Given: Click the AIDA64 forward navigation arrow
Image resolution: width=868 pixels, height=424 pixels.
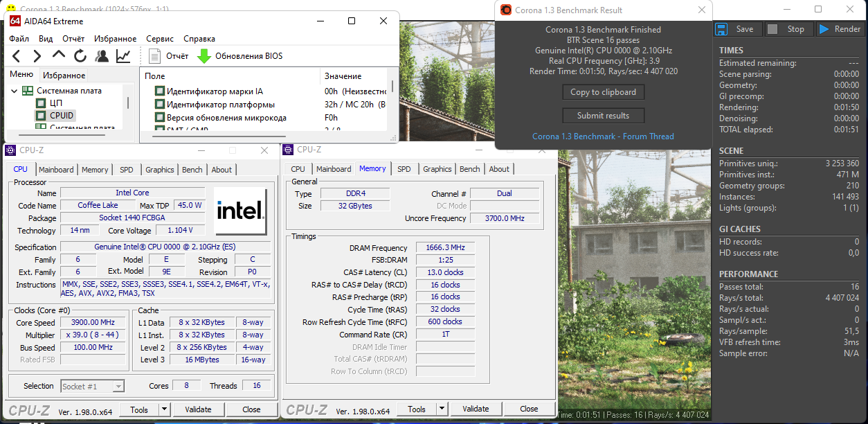Looking at the screenshot, I should (x=37, y=56).
